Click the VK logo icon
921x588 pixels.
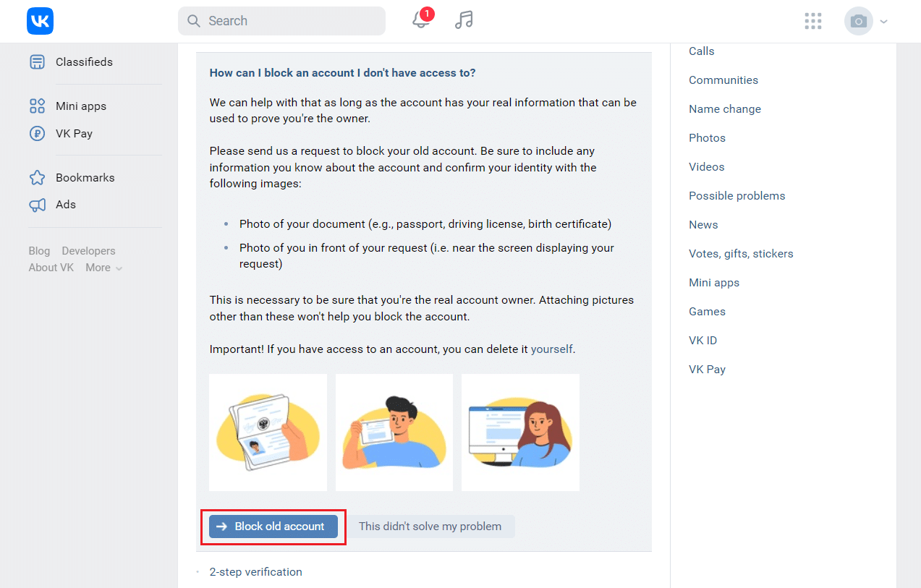coord(40,21)
